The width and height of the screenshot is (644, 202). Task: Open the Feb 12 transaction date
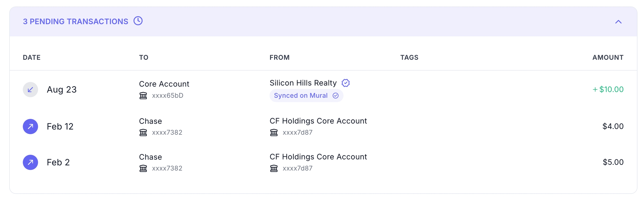[x=60, y=127]
